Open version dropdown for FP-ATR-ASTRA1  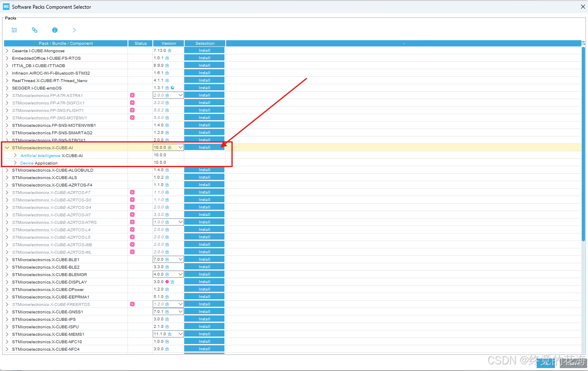pos(181,95)
